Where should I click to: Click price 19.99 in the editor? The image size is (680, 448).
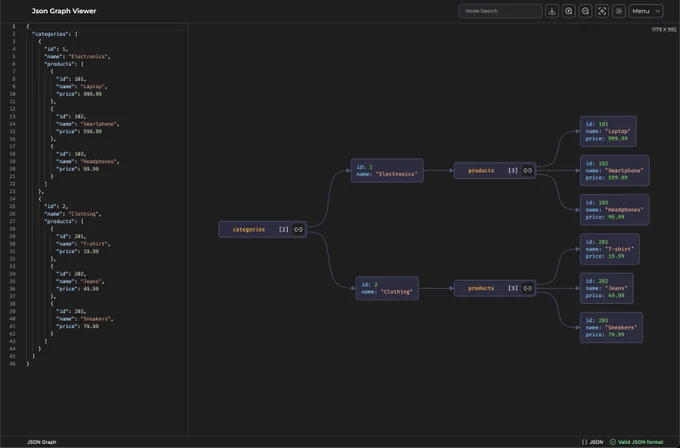point(91,251)
